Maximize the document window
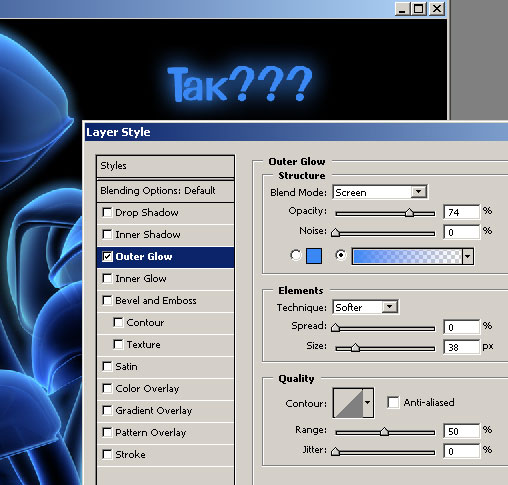 point(419,8)
